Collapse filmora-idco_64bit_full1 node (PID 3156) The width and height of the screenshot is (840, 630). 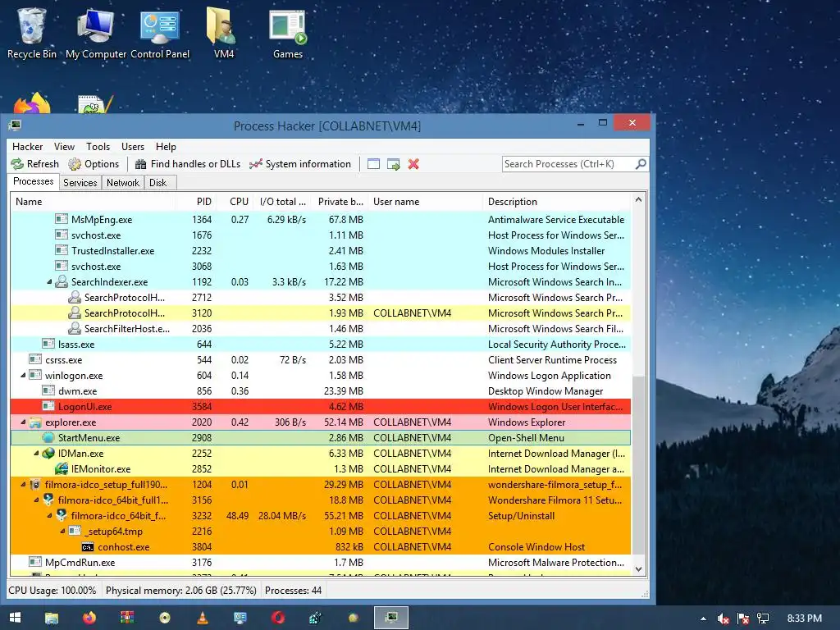[36, 500]
